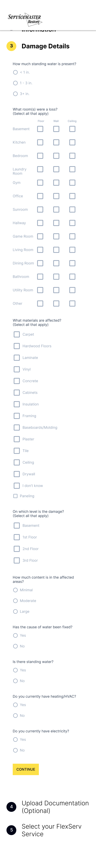Viewport: 96px width, 868px height.
Task: Check the small Paneling checkbox
Action: tap(15, 496)
